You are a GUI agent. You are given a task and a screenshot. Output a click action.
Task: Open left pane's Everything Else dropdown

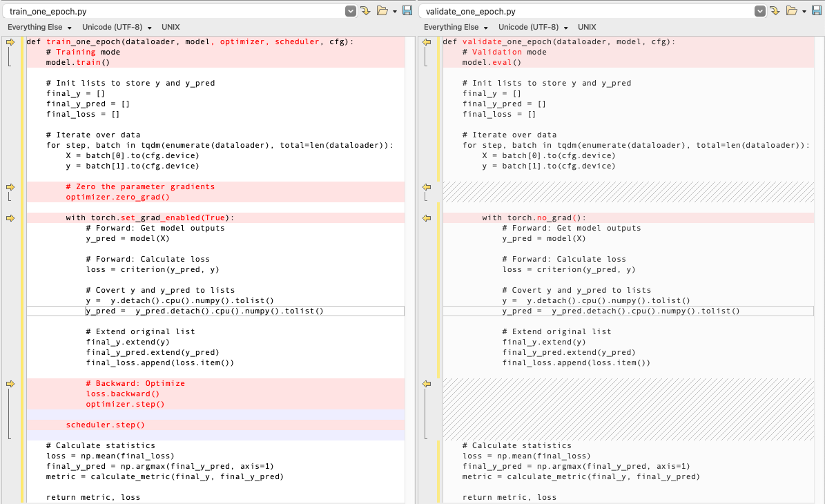point(40,27)
